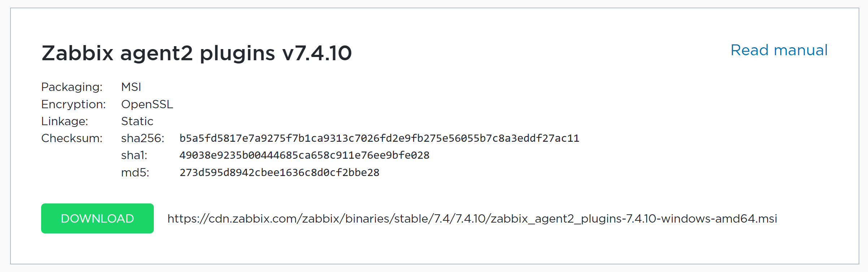Click the Zabbix agent2 plugins v7.4.10 heading
Viewport: 868px width, 272px height.
(x=196, y=53)
